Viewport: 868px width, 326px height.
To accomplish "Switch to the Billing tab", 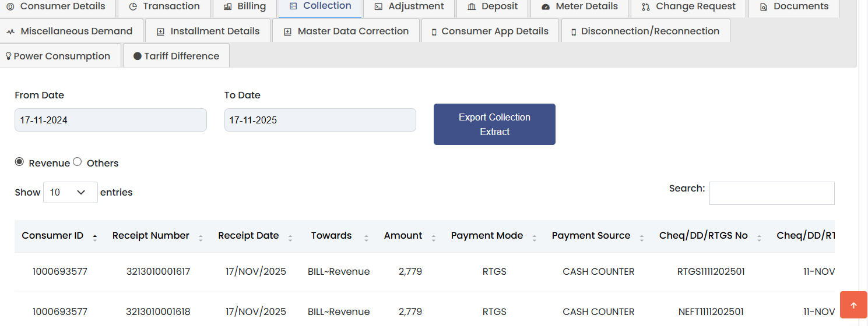I will click(x=245, y=6).
